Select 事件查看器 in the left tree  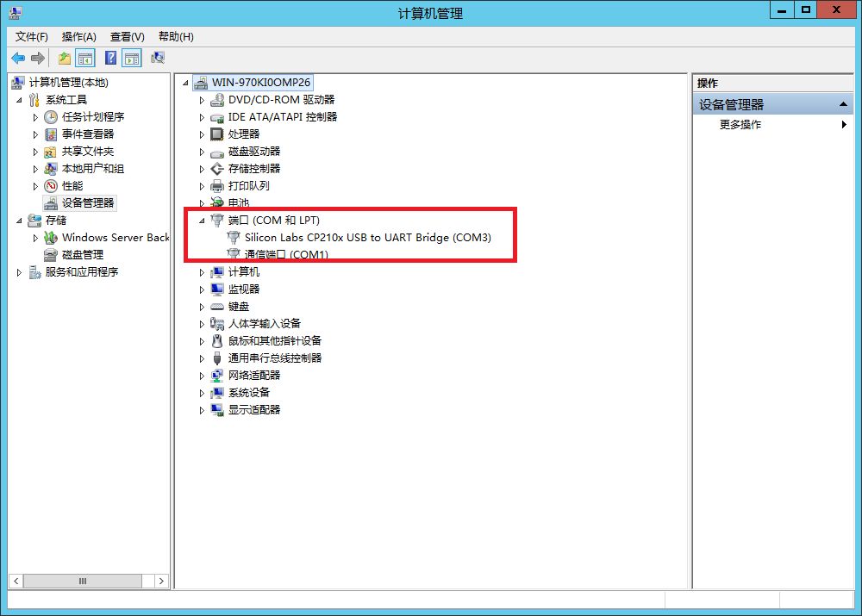88,134
